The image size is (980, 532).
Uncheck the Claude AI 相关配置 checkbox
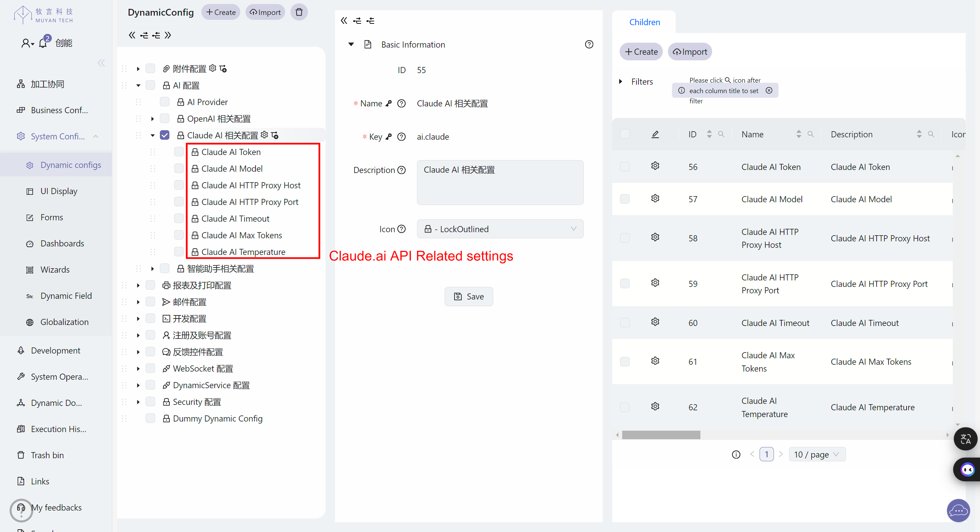[165, 135]
